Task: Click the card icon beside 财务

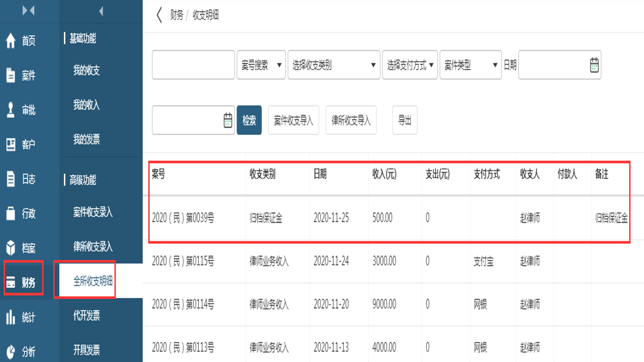Action: [11, 283]
